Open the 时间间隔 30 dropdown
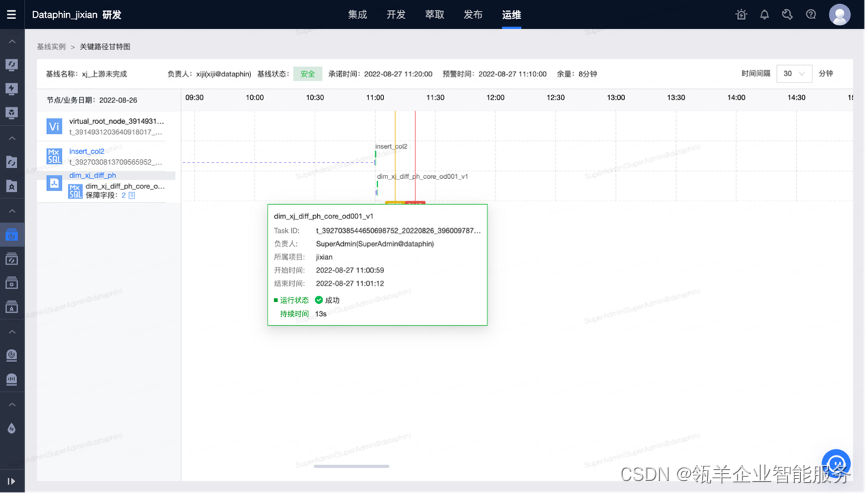This screenshot has width=866, height=493. [794, 73]
